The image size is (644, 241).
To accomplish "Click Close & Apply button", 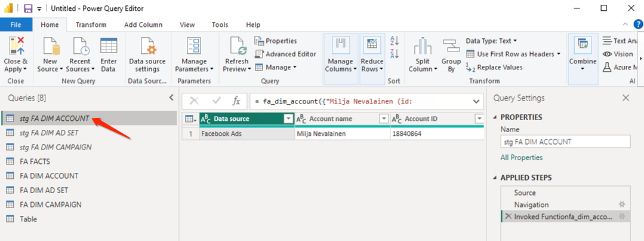I will (x=15, y=54).
